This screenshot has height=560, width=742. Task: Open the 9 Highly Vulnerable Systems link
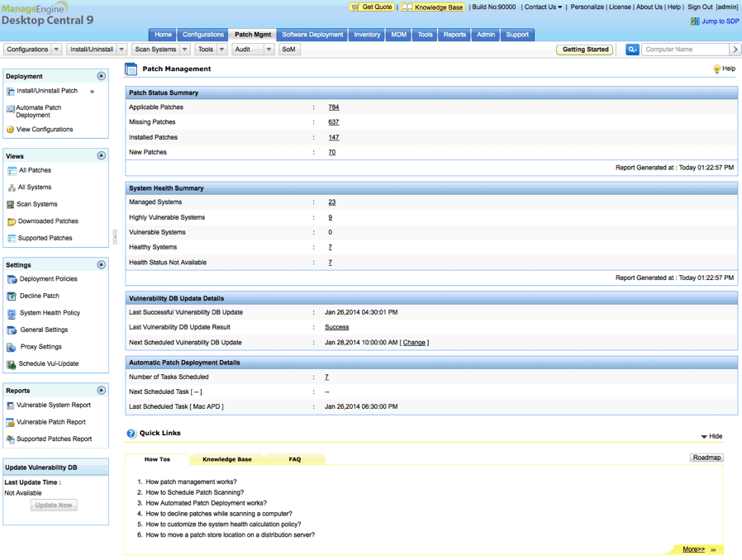(x=331, y=217)
